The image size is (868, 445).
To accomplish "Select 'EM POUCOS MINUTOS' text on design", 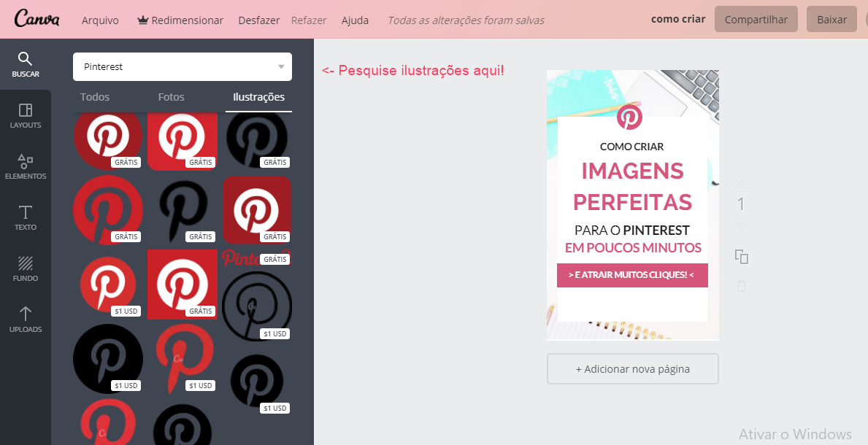I will [633, 247].
